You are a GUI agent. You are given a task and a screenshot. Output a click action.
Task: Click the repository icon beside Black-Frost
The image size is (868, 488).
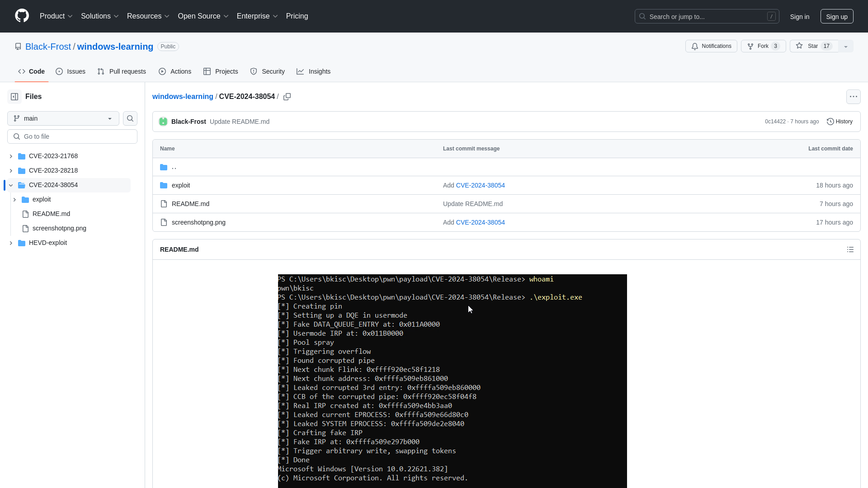coord(18,47)
